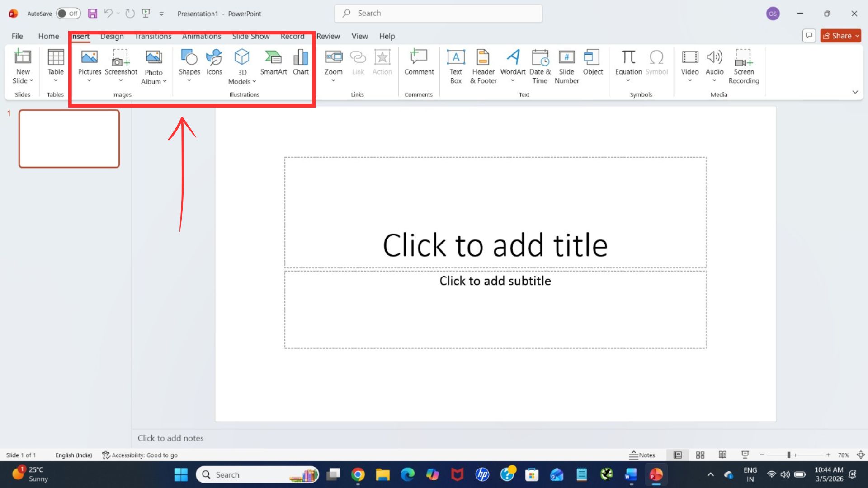
Task: Expand the Share button menu
Action: [857, 36]
